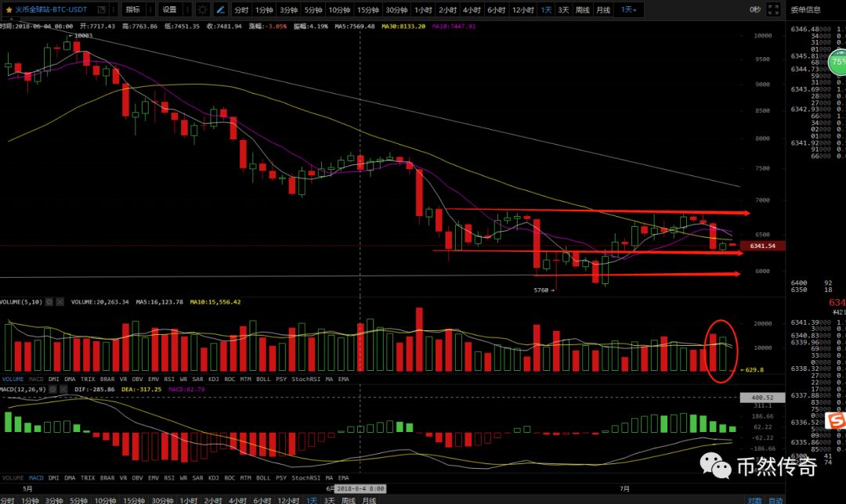
Task: Open MACD indicator settings gear
Action: (52, 389)
